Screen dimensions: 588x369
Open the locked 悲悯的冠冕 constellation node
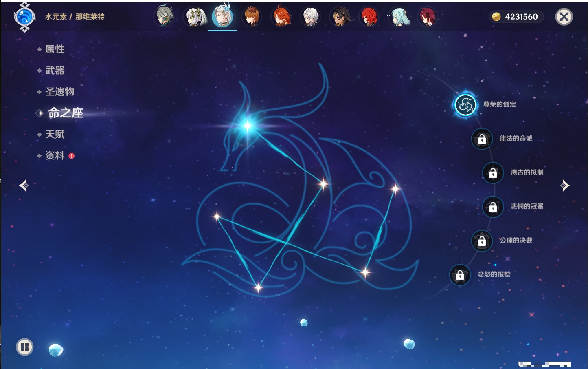493,207
